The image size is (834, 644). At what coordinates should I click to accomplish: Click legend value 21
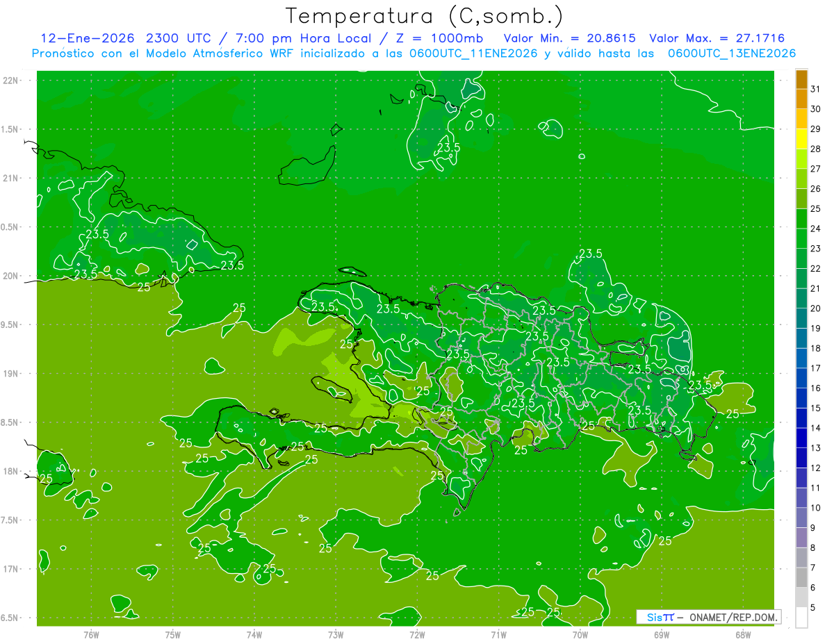point(816,288)
